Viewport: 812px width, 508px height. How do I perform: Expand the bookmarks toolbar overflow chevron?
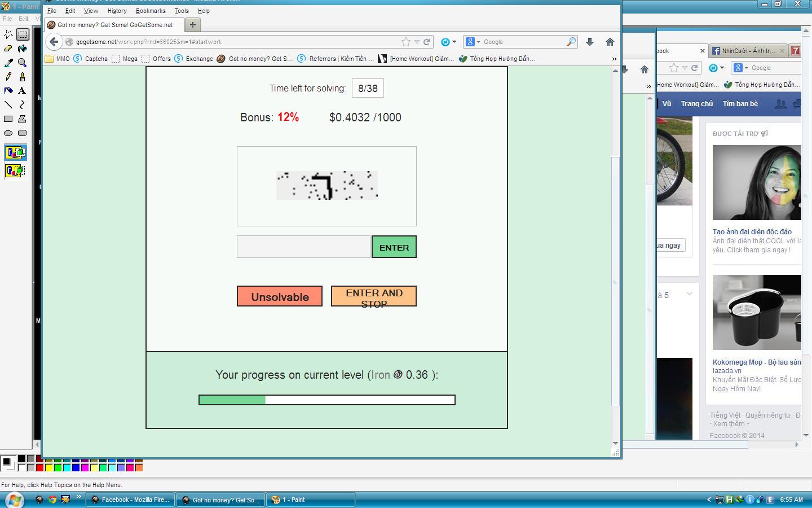(x=614, y=59)
